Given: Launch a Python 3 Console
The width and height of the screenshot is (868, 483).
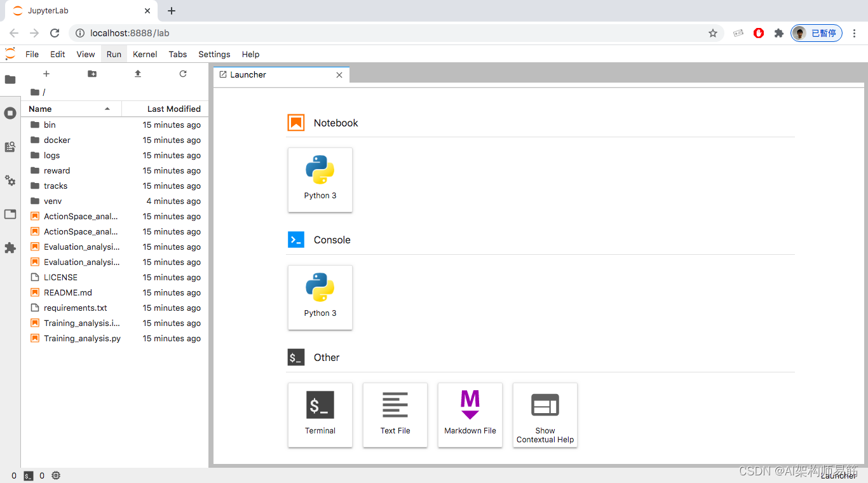Looking at the screenshot, I should click(320, 297).
